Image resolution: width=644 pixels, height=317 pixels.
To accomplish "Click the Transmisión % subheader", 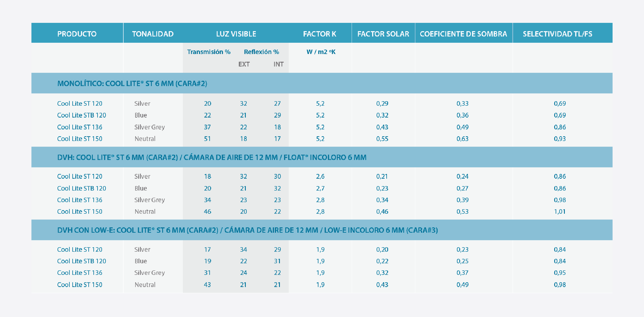I will point(209,52).
